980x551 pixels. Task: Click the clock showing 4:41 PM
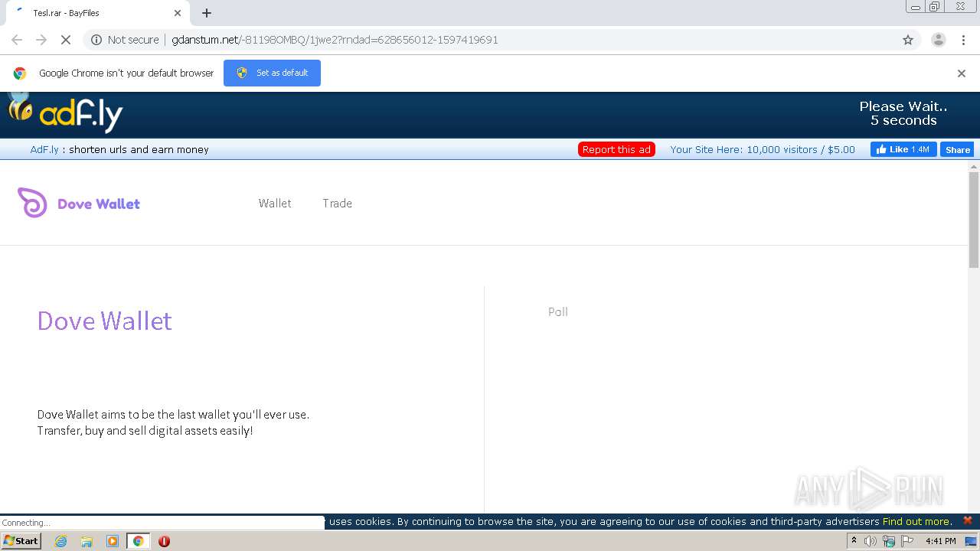click(x=941, y=541)
